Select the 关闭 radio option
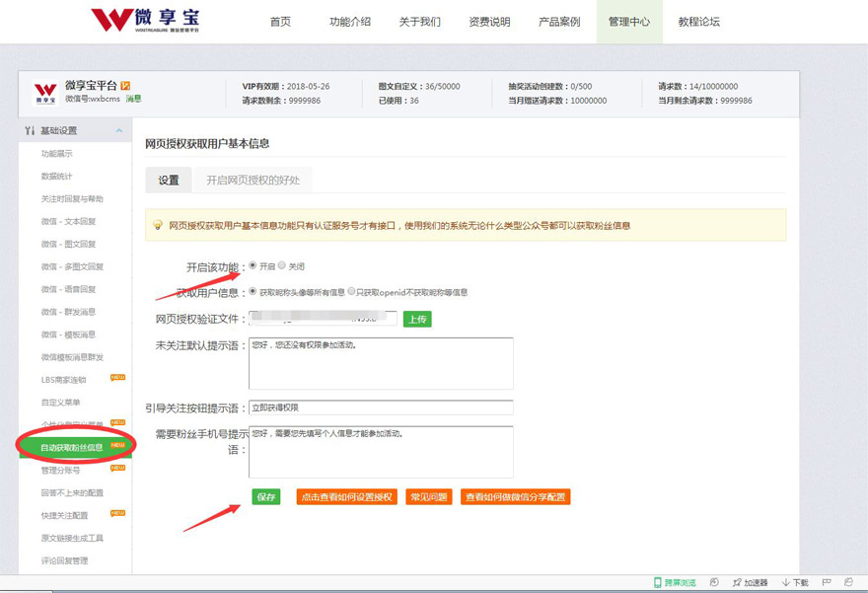This screenshot has height=593, width=868. 282,265
